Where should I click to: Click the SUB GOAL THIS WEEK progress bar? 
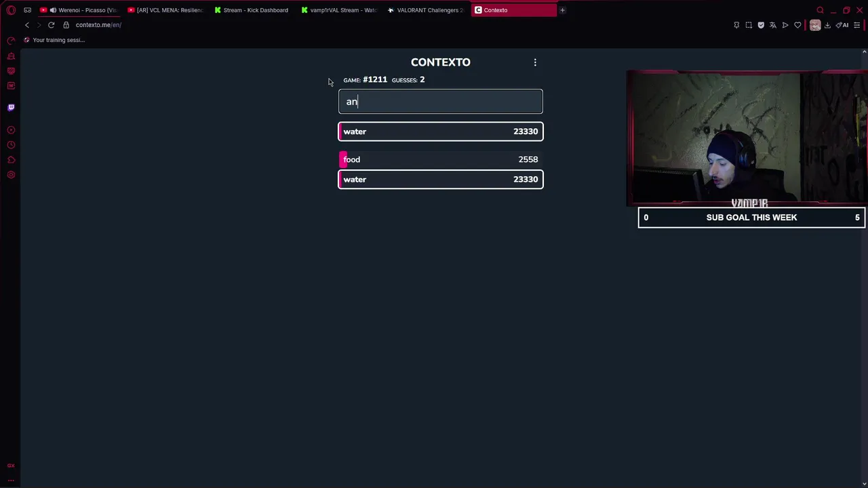click(x=751, y=218)
